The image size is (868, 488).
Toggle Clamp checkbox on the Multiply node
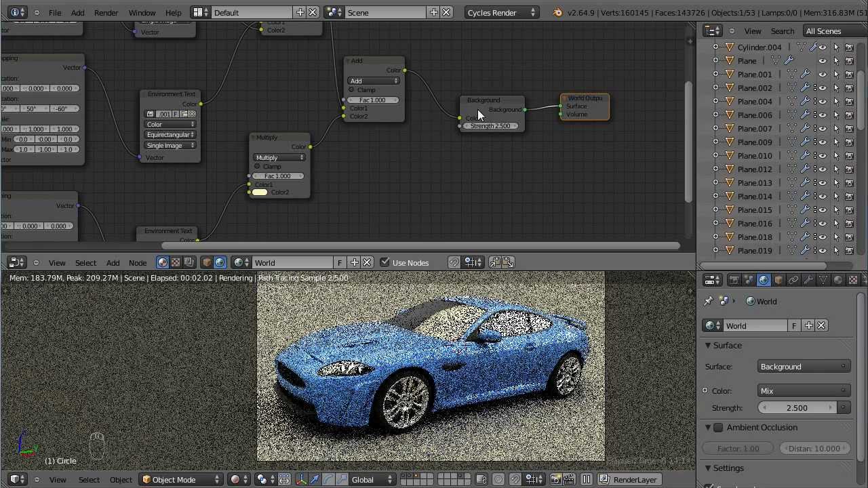coord(257,167)
